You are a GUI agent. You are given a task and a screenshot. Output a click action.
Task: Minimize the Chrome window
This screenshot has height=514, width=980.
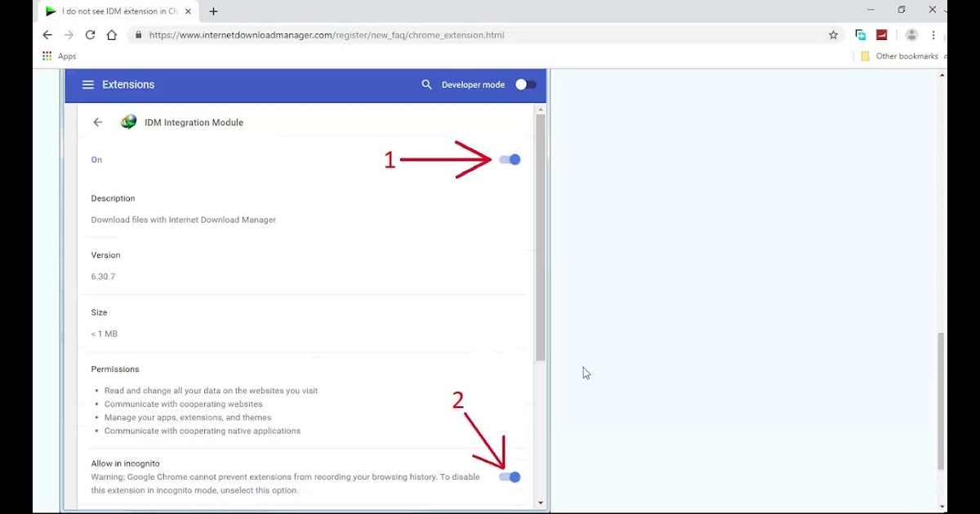tap(871, 11)
